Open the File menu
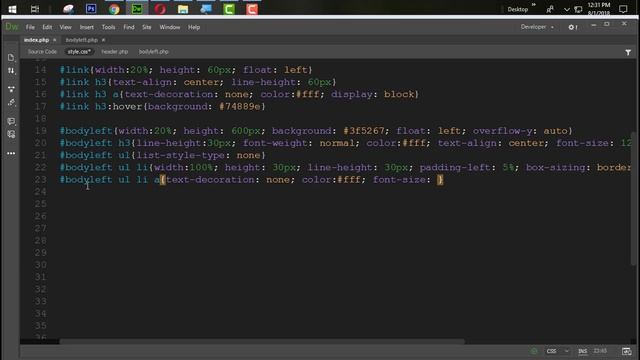Screen dimensions: 640x360 [30, 27]
